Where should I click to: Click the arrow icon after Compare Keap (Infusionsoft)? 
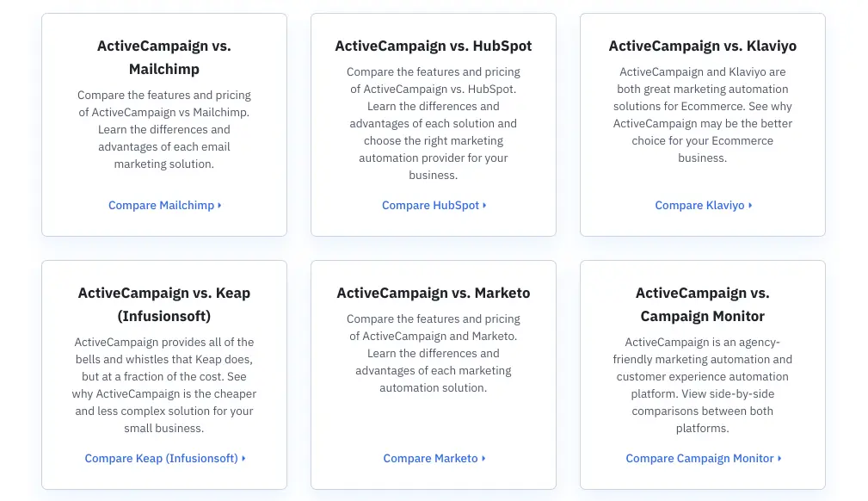coord(243,458)
